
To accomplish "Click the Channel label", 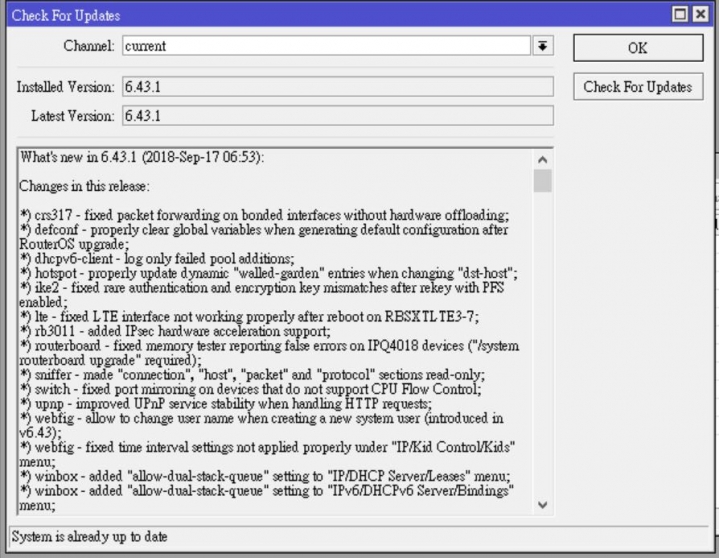I will [x=89, y=46].
